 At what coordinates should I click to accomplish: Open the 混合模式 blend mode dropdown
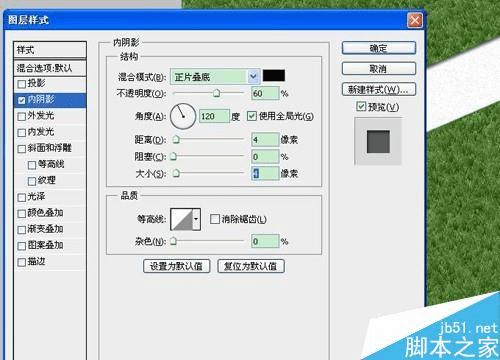coord(215,77)
